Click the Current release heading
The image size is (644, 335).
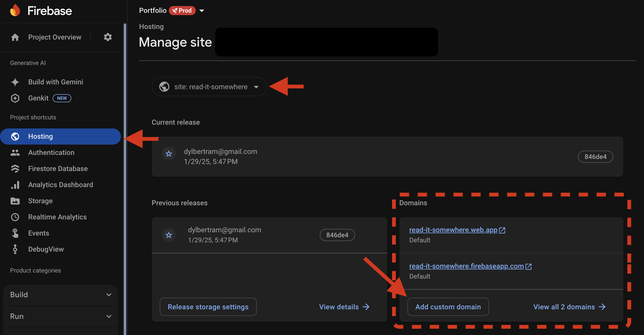(176, 122)
